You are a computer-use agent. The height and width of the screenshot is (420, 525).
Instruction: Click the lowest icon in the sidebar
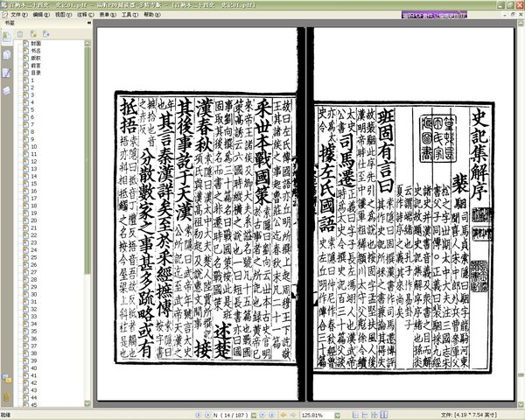[6, 397]
